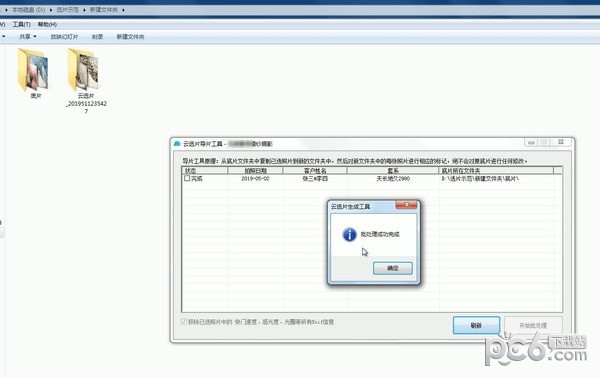
Task: Confirm the dialog with 确定 button
Action: pos(393,268)
